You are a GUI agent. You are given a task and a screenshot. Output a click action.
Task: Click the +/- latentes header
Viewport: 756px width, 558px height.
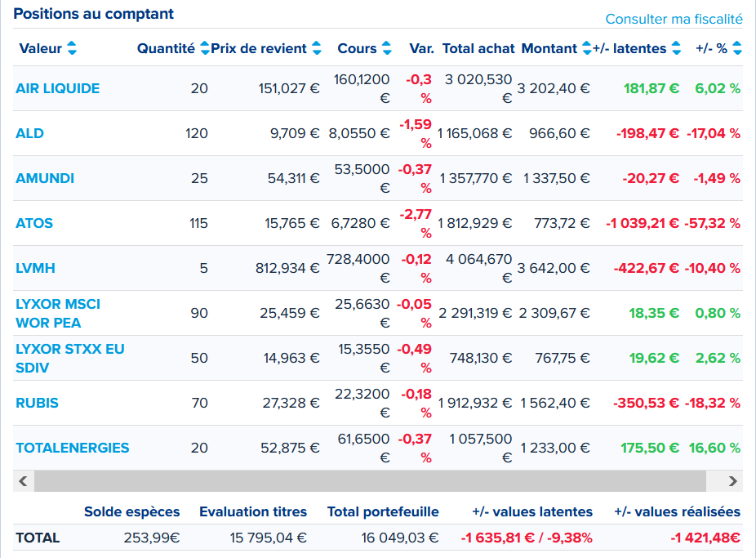(x=629, y=48)
